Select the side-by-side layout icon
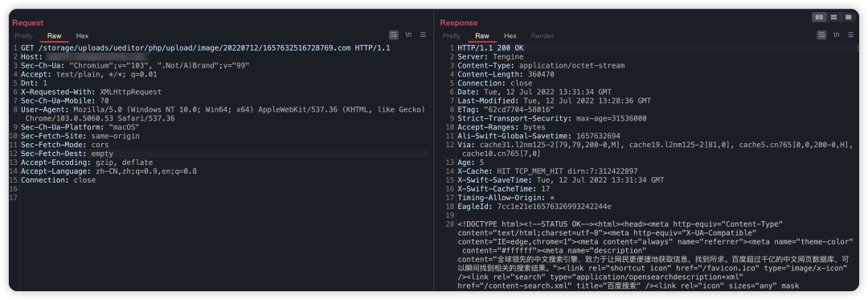The width and height of the screenshot is (868, 300). coord(819,17)
